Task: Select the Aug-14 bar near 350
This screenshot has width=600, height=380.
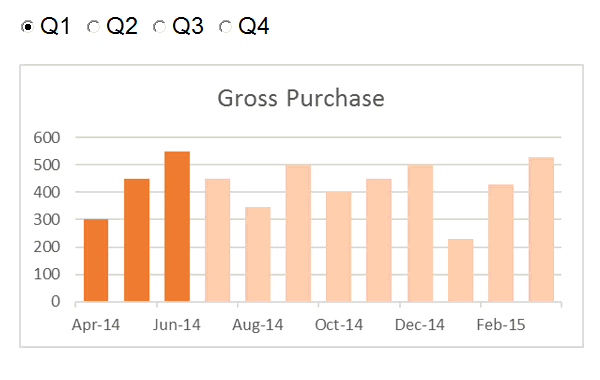Action: click(x=258, y=254)
